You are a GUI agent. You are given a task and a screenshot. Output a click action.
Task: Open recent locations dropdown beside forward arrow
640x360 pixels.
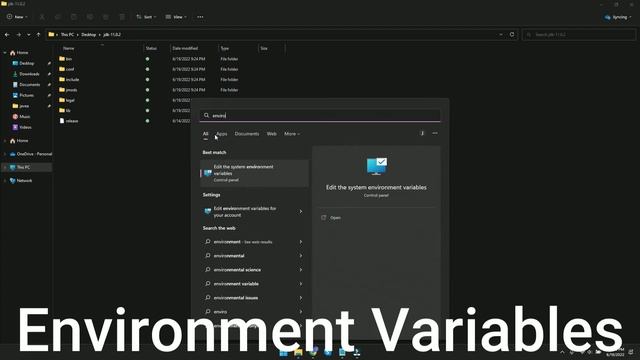tap(29, 35)
